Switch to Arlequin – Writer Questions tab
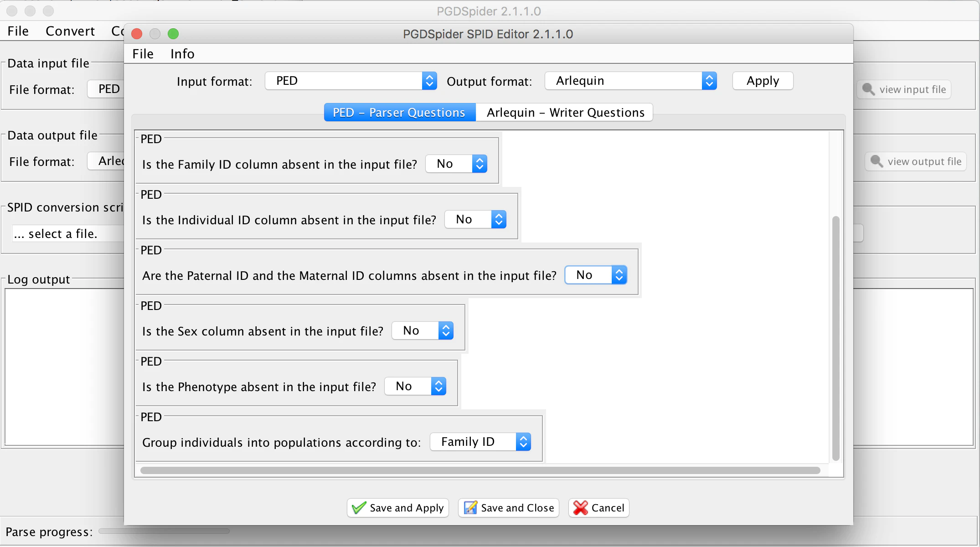The image size is (980, 547). pos(564,112)
